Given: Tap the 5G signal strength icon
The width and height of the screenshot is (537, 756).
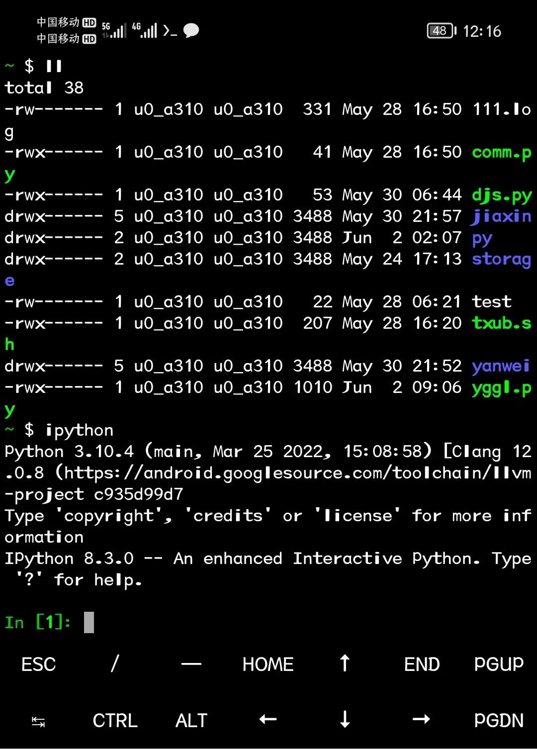Looking at the screenshot, I should click(x=114, y=30).
